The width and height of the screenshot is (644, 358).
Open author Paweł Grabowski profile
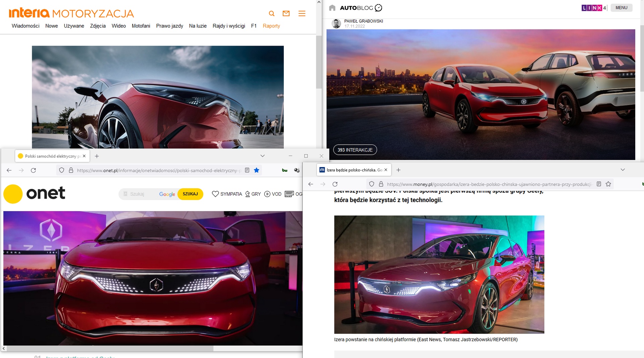click(364, 21)
